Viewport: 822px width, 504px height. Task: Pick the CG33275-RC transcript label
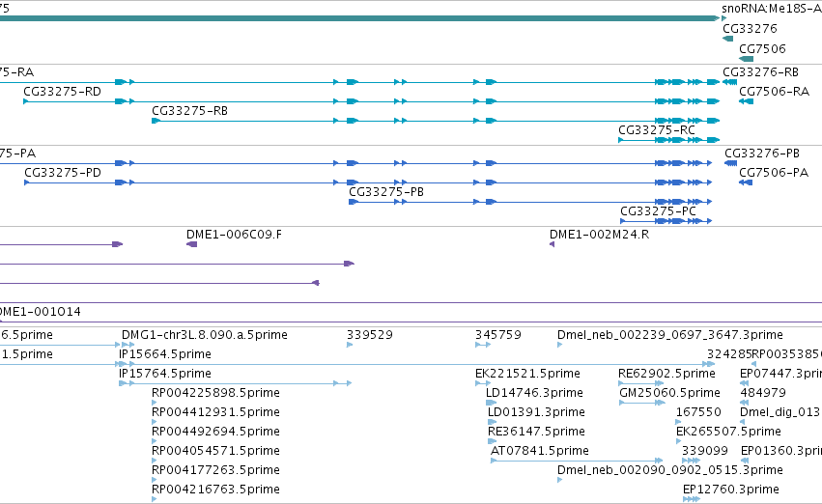(x=657, y=130)
